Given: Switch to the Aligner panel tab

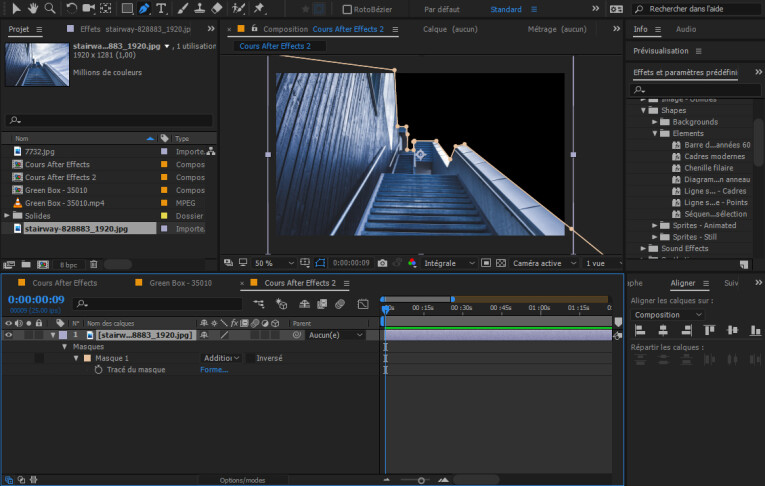Looking at the screenshot, I should (683, 283).
